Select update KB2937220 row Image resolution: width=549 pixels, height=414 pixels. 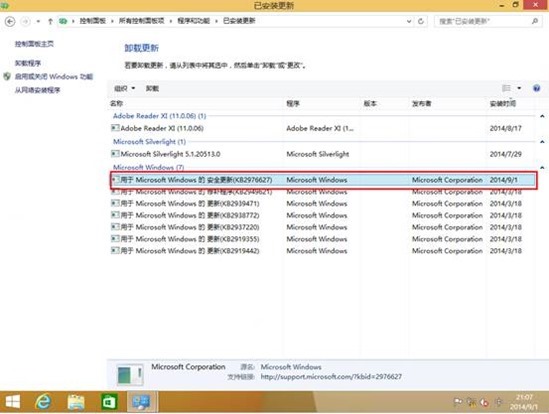[323, 227]
